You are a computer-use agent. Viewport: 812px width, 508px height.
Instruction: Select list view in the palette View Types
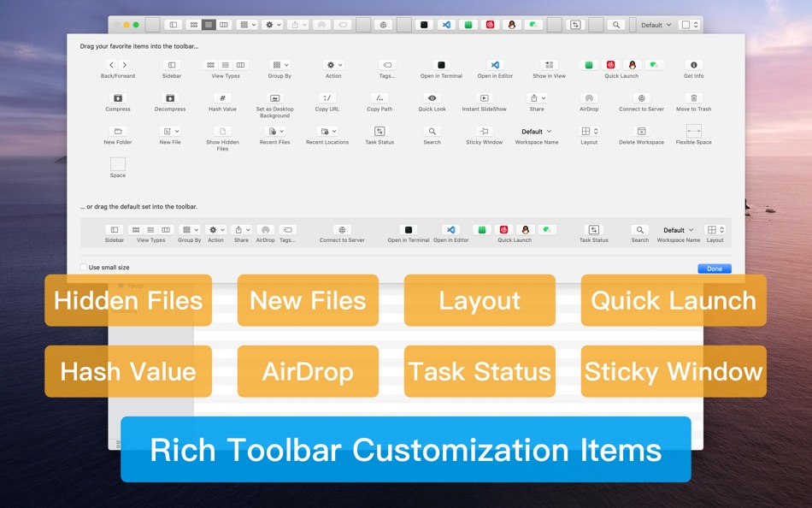click(x=226, y=65)
